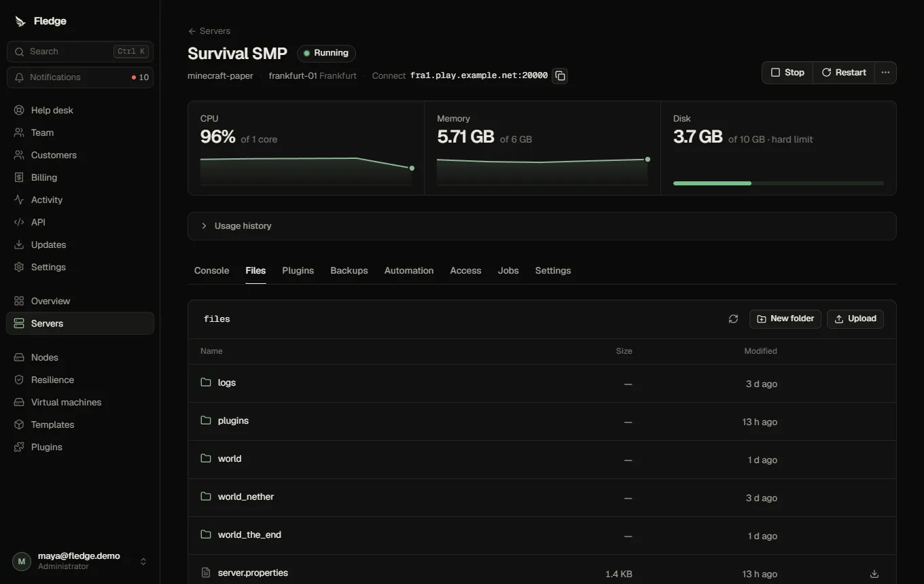Open the API section
924x584 pixels.
pos(80,222)
